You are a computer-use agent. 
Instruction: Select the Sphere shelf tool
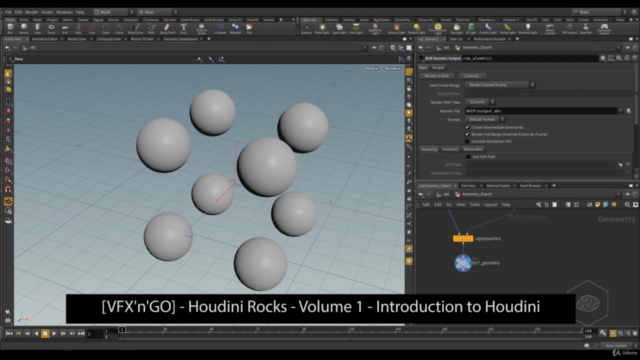(x=24, y=28)
